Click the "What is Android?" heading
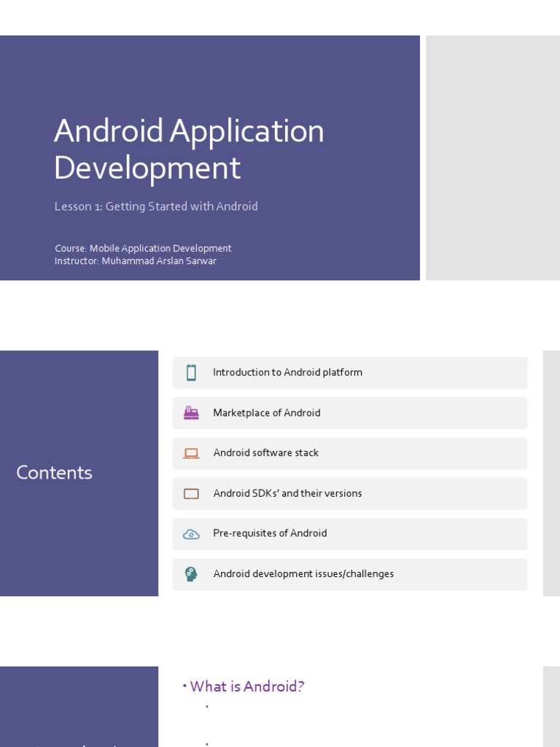Image resolution: width=560 pixels, height=747 pixels. [246, 686]
